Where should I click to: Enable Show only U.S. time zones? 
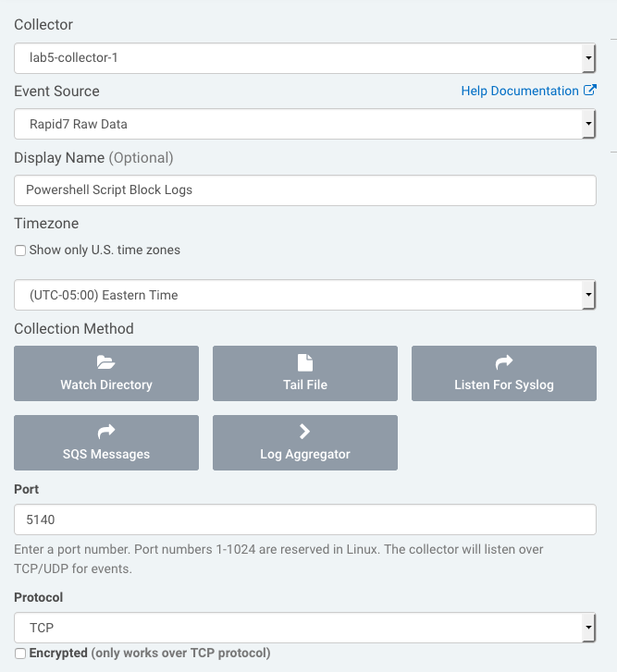[x=20, y=250]
